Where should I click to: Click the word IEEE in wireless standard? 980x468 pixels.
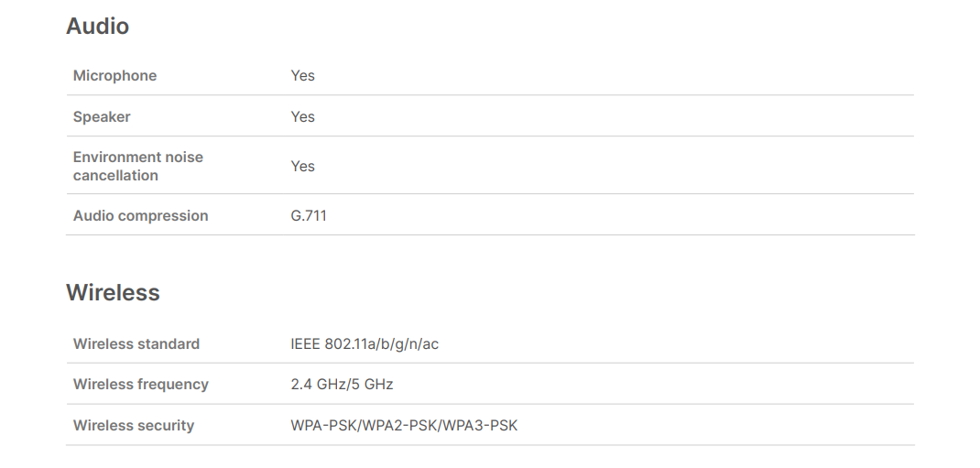[x=305, y=344]
